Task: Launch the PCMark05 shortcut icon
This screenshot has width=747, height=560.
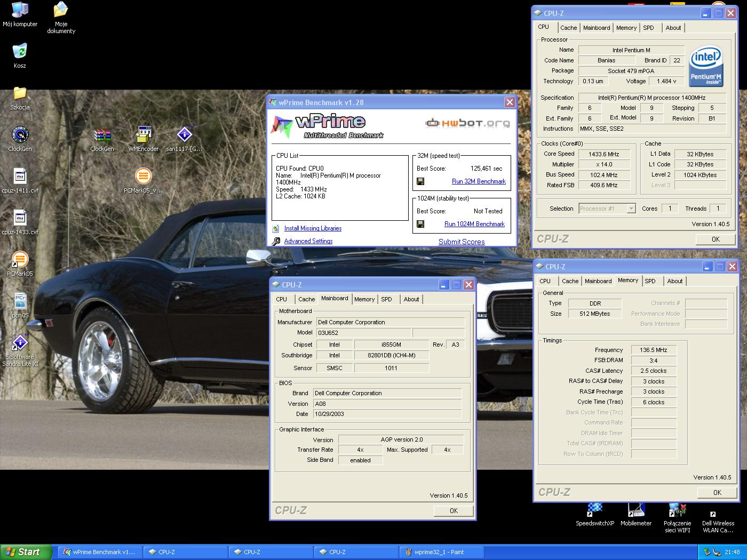Action: coord(20,259)
